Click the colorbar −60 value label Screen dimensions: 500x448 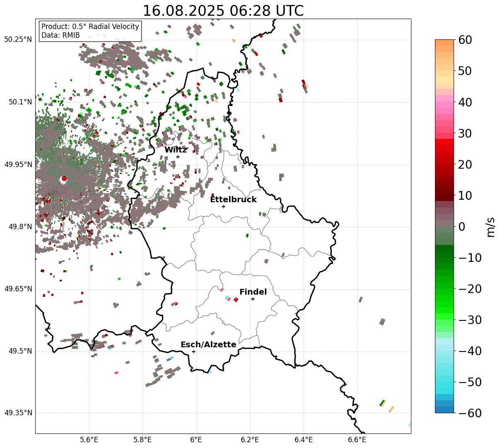pos(470,413)
